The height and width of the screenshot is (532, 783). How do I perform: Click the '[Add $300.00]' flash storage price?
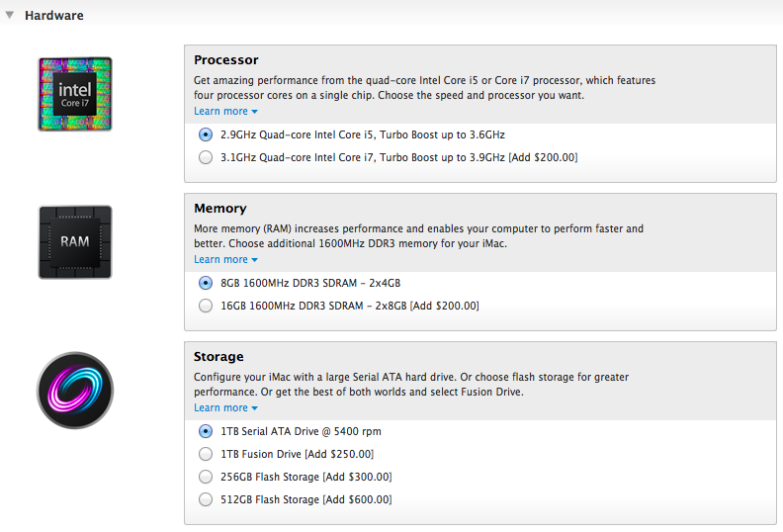click(x=358, y=477)
